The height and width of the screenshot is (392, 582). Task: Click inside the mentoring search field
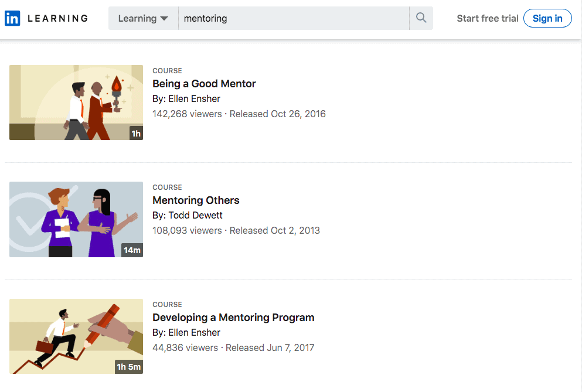coord(264,18)
